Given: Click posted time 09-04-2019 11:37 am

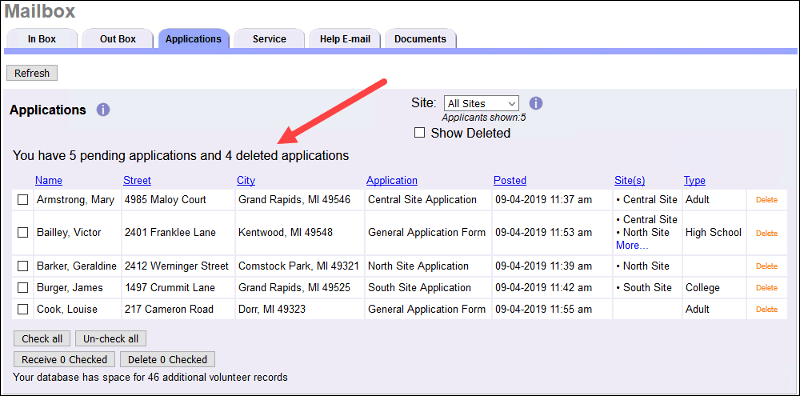Looking at the screenshot, I should coord(543,200).
